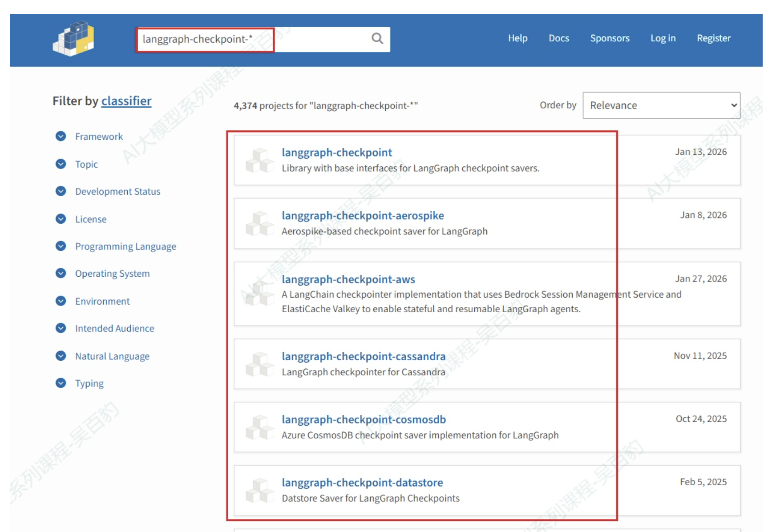Open the Help menu item
Viewport: 768px width, 532px height.
pos(518,38)
